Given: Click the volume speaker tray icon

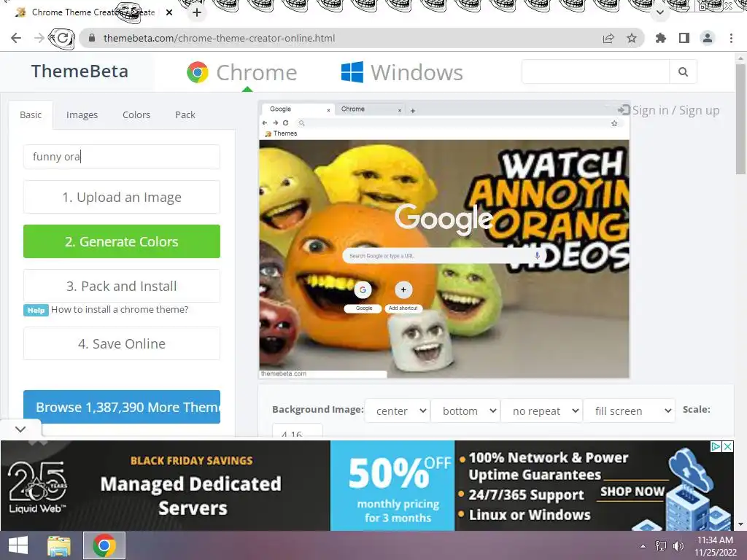Looking at the screenshot, I should [x=678, y=546].
